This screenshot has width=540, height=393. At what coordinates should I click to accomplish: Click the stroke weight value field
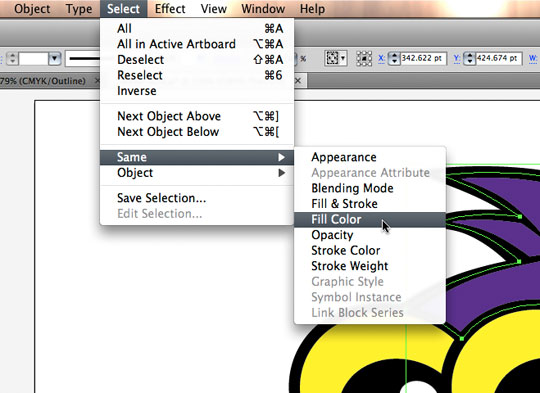(x=33, y=59)
